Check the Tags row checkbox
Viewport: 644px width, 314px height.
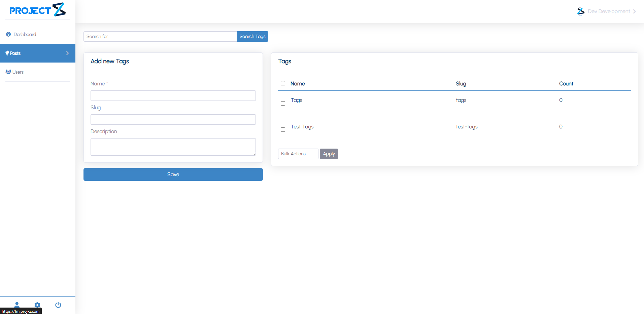[x=283, y=103]
